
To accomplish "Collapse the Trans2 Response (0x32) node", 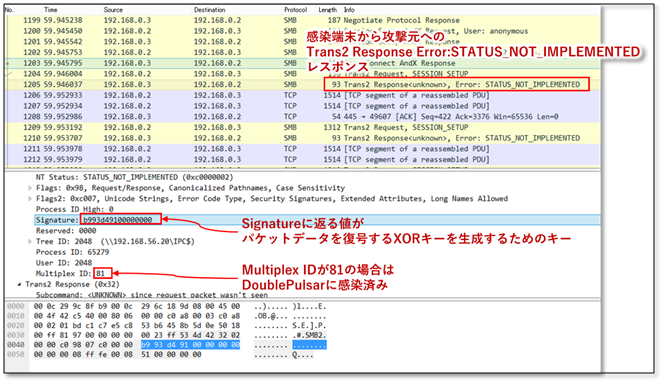I will pyautogui.click(x=19, y=284).
